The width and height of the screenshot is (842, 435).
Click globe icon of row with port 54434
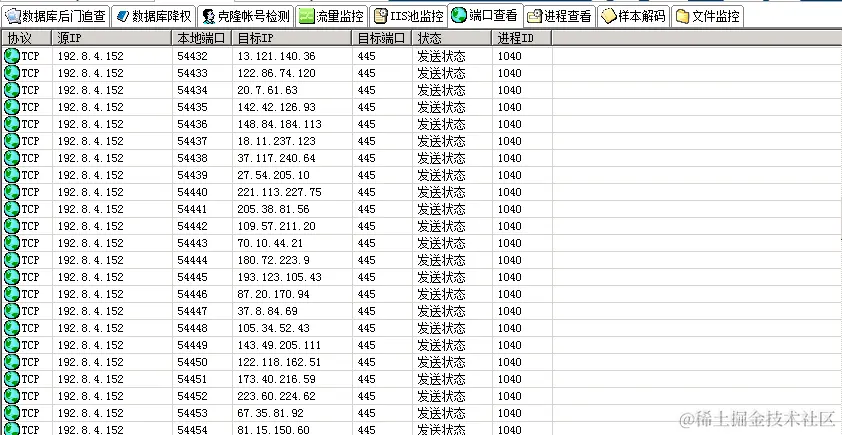[x=11, y=90]
